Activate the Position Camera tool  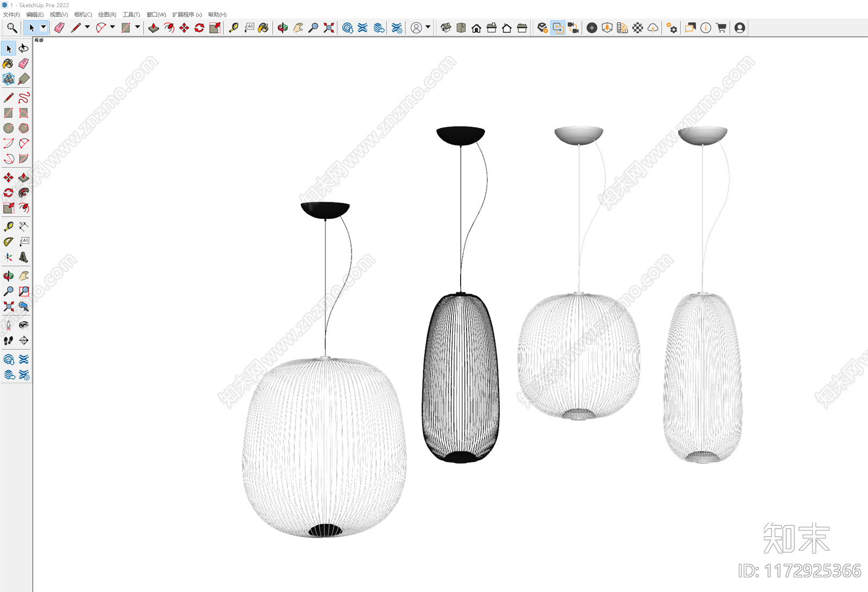coord(8,325)
